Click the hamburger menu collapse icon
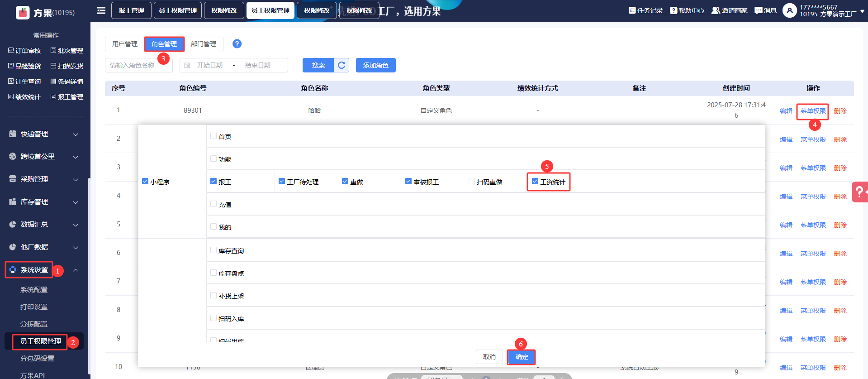The image size is (868, 379). (101, 10)
